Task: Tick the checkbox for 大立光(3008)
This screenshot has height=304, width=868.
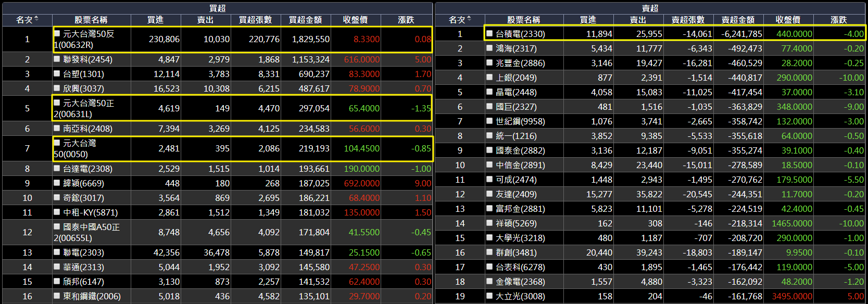Action: pyautogui.click(x=489, y=296)
